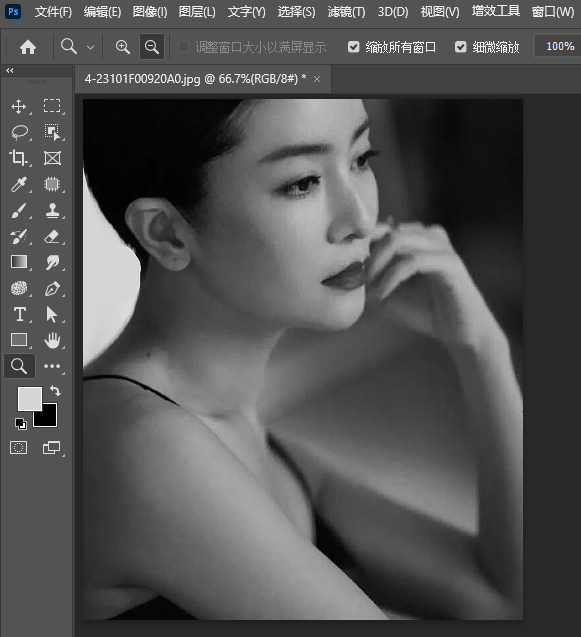Open the 视图(V) menu
The height and width of the screenshot is (637, 581).
[x=440, y=12]
